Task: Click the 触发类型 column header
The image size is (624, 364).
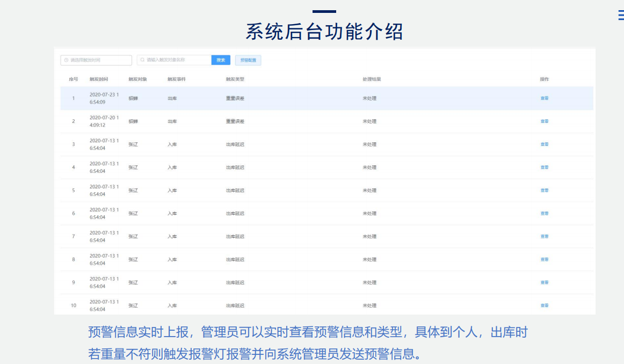Action: click(x=235, y=79)
